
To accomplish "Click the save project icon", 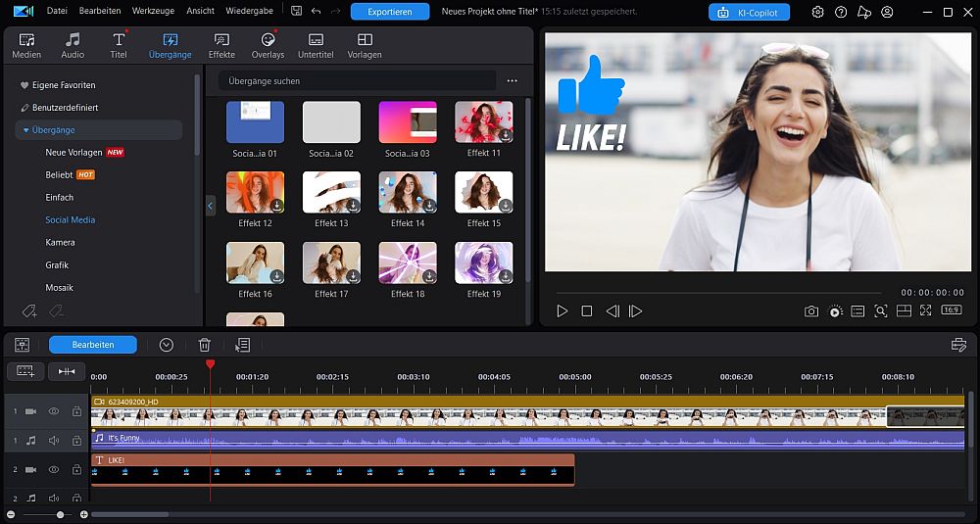I will pyautogui.click(x=296, y=11).
